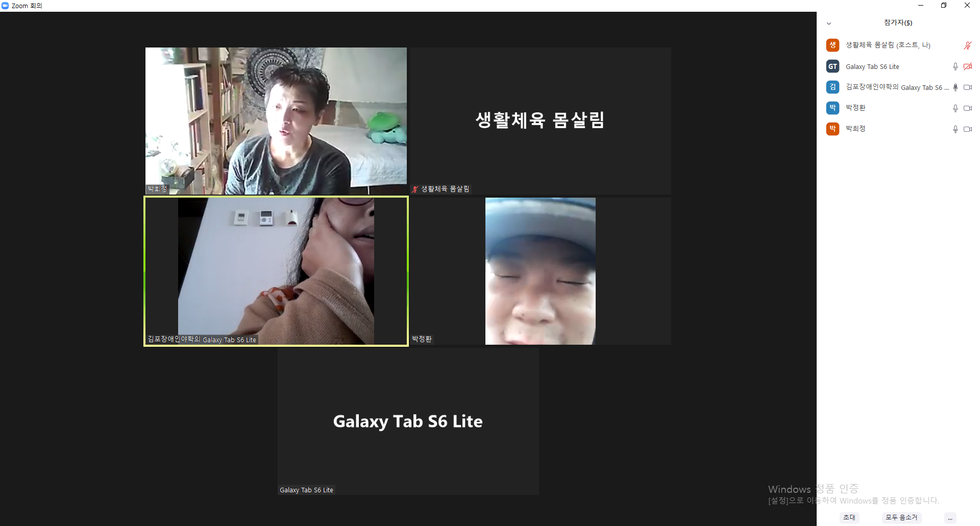Toggle microphone for Galaxy Tab S6 Lite participant
This screenshot has width=980, height=526.
click(955, 66)
